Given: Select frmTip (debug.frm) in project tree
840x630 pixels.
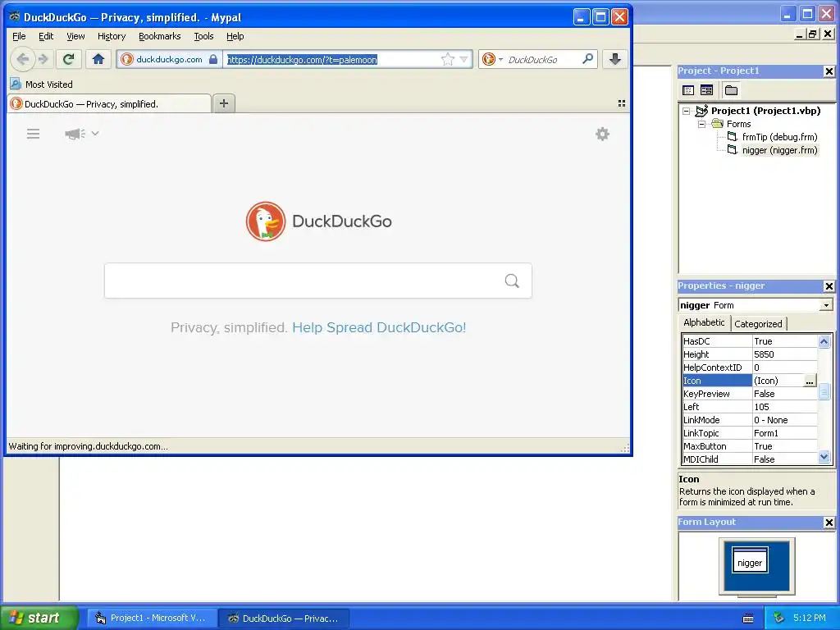Looking at the screenshot, I should click(x=779, y=137).
